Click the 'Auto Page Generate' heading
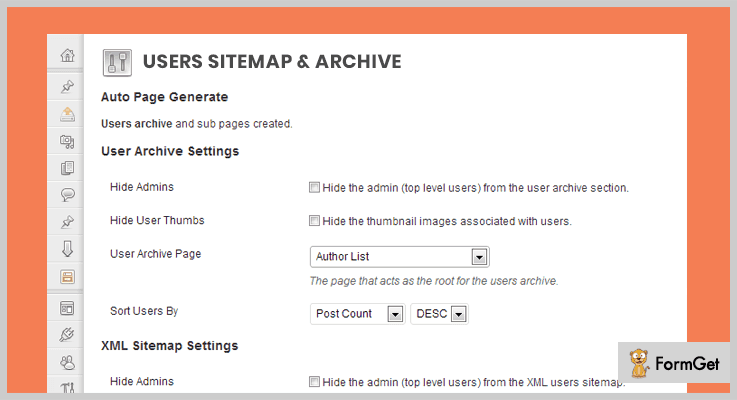737x400 pixels. point(165,97)
